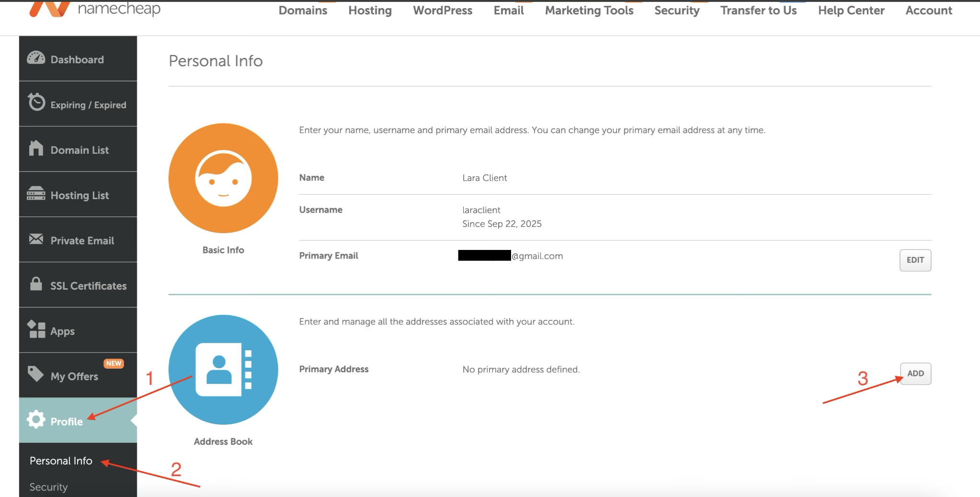This screenshot has height=497, width=980.
Task: Click the SSL Certificates padlock icon
Action: coord(36,284)
